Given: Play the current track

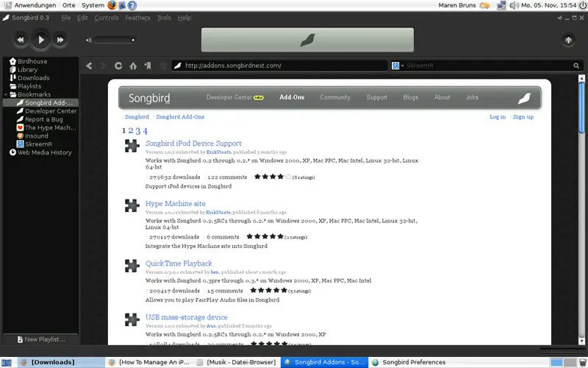Looking at the screenshot, I should pyautogui.click(x=41, y=40).
